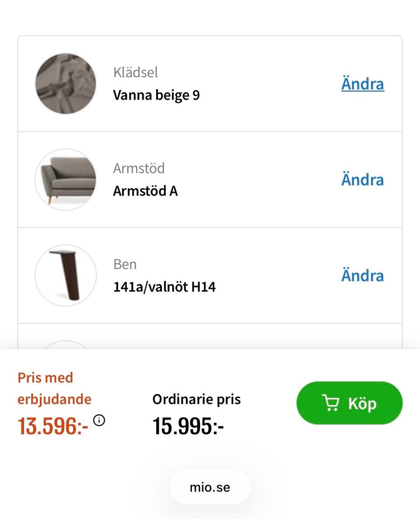Tap Ändra in the Ben row
420x519 pixels.
(362, 276)
